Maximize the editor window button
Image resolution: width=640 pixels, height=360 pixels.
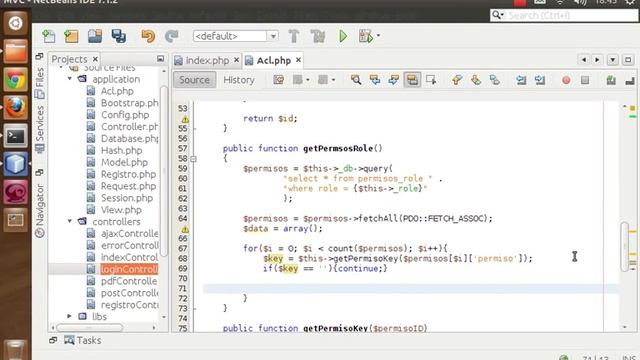point(628,60)
